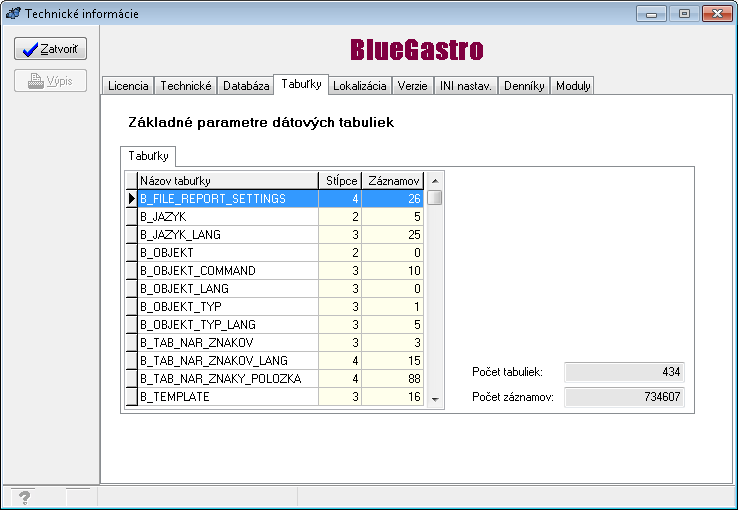Select the inner Tabuľky sub-tab
This screenshot has height=510, width=738.
pyautogui.click(x=148, y=156)
